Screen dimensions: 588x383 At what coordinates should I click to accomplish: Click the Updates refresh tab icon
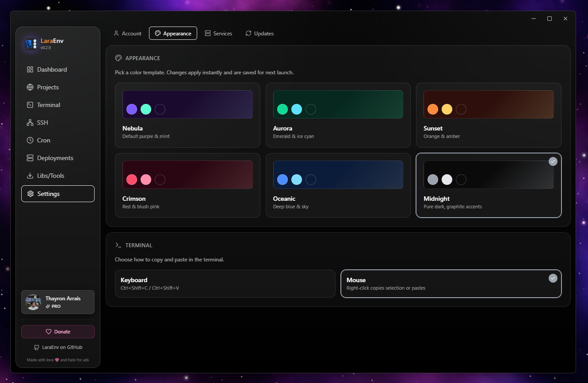coord(248,33)
